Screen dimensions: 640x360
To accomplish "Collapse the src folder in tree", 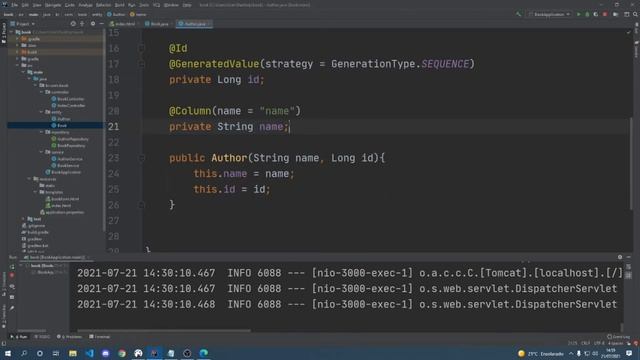I will pyautogui.click(x=18, y=65).
